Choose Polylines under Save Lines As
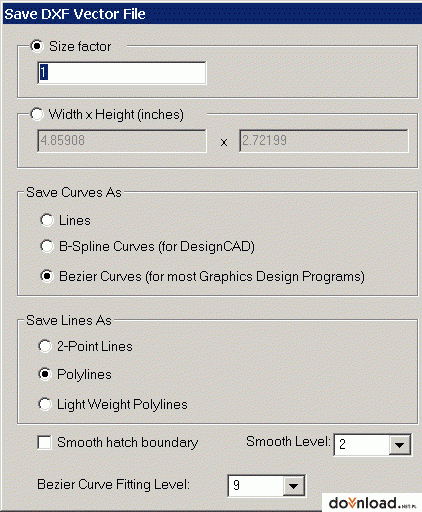The width and height of the screenshot is (422, 512). 45,374
